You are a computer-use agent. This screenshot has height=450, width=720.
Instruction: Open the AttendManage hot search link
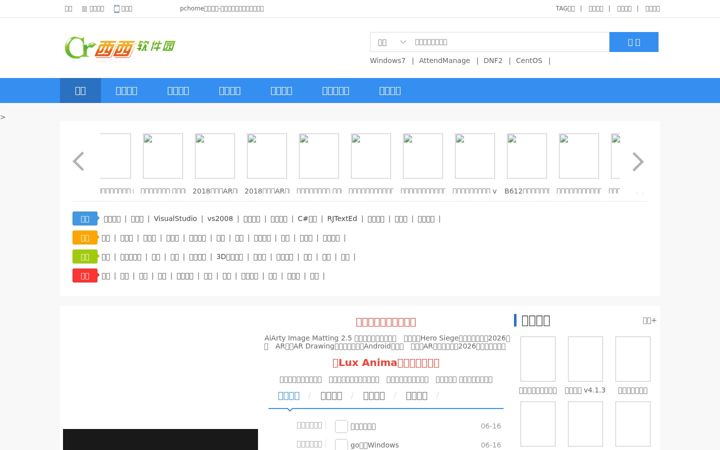tap(444, 61)
